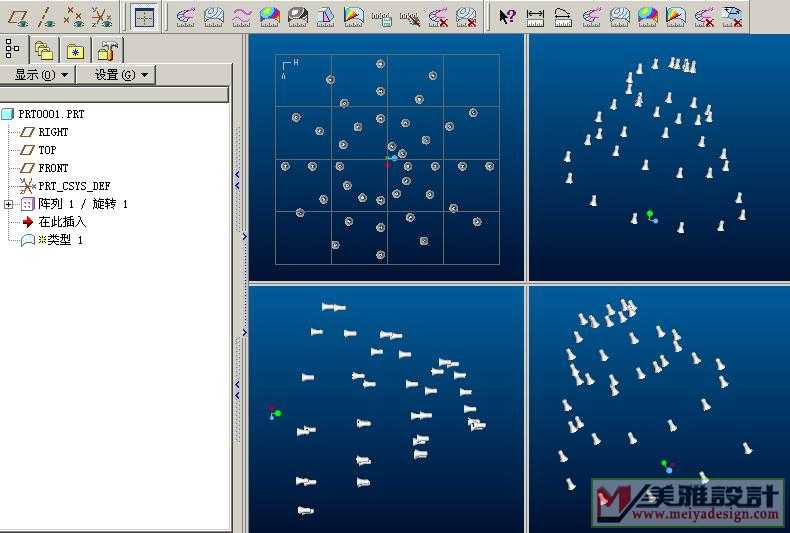
Task: Click rainbow shaded curvature icon left of last slope icon
Action: [647, 17]
